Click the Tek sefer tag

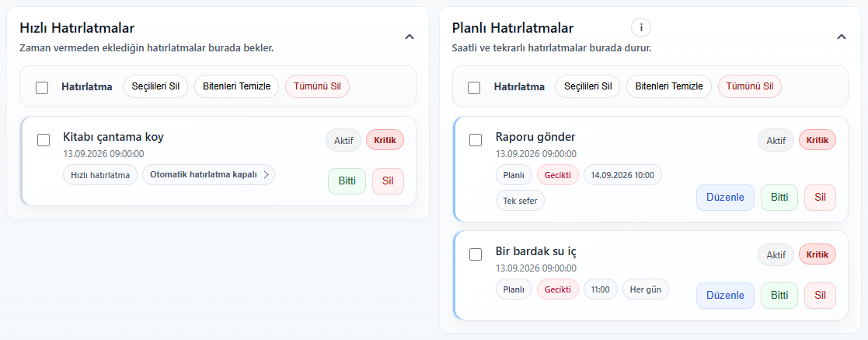tap(521, 201)
